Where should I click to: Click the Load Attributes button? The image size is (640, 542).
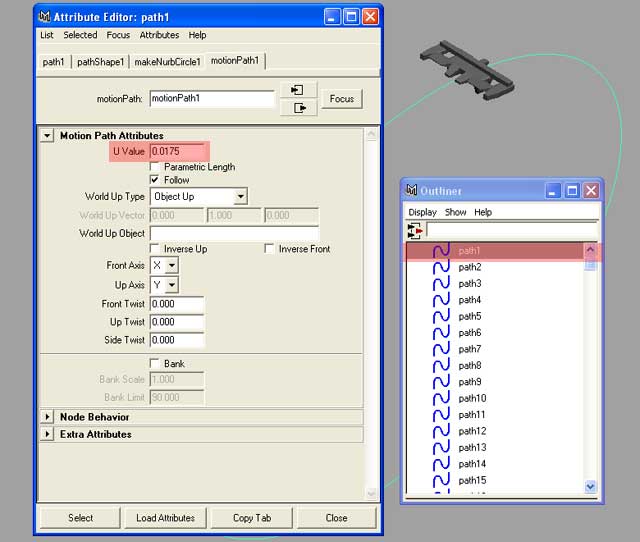pos(165,518)
